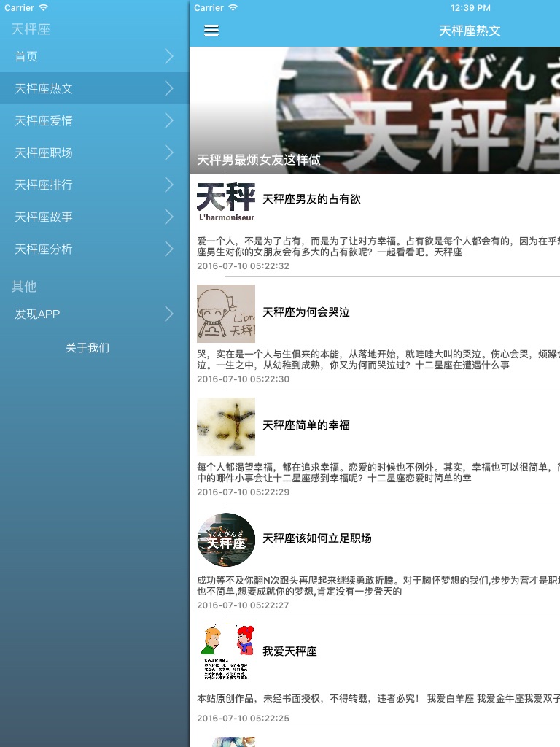Choose 天秤座故事 in the sidebar
The width and height of the screenshot is (560, 747).
(44, 217)
